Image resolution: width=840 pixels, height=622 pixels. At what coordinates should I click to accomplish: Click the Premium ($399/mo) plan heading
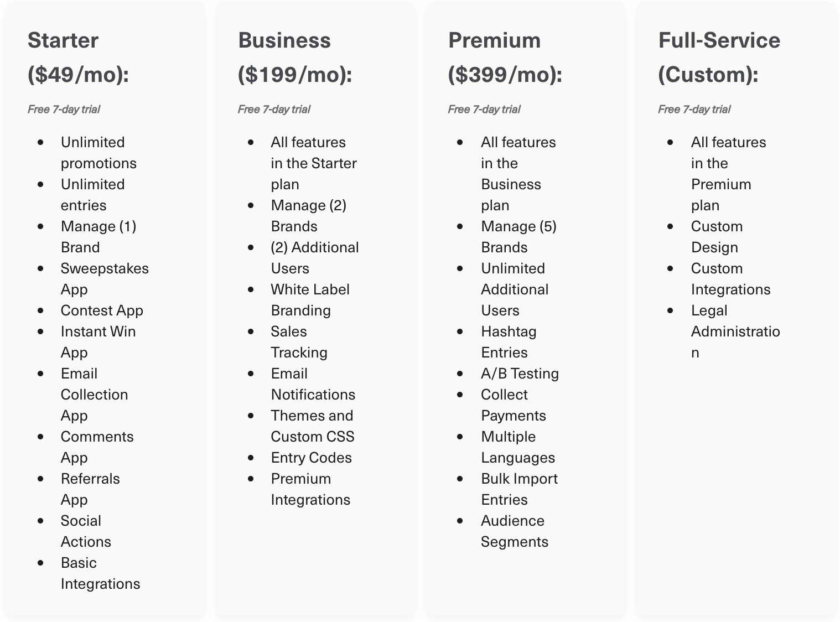[x=505, y=57]
